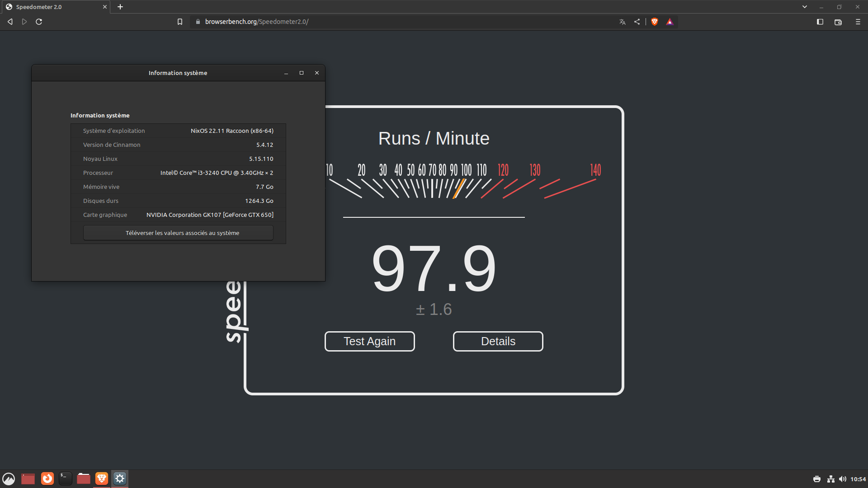
Task: Click the lock icon in the address bar
Action: click(198, 22)
